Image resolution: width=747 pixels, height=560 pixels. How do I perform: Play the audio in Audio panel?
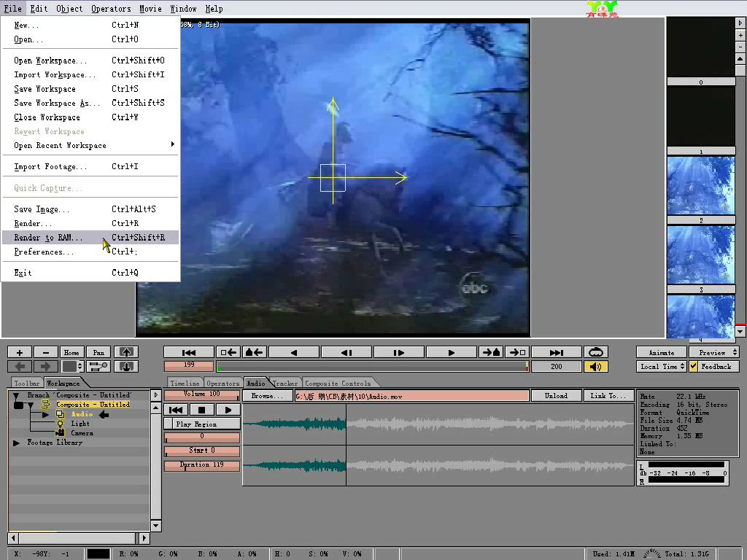pyautogui.click(x=228, y=410)
